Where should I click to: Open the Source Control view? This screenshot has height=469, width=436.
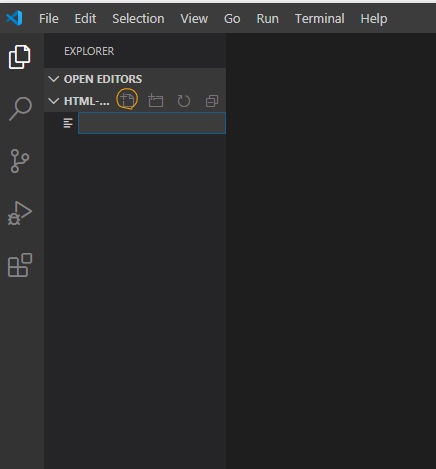pos(20,161)
